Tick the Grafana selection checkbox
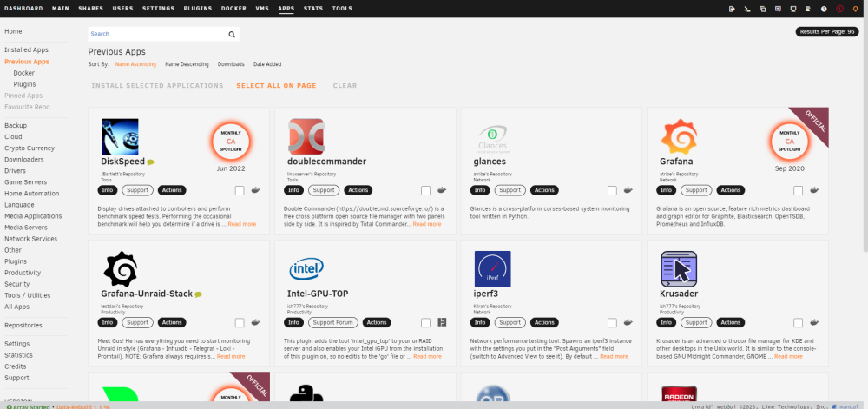This screenshot has width=868, height=409. [799, 190]
